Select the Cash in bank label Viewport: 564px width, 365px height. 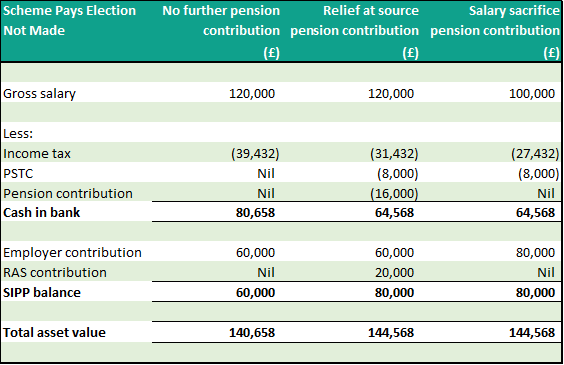point(42,213)
